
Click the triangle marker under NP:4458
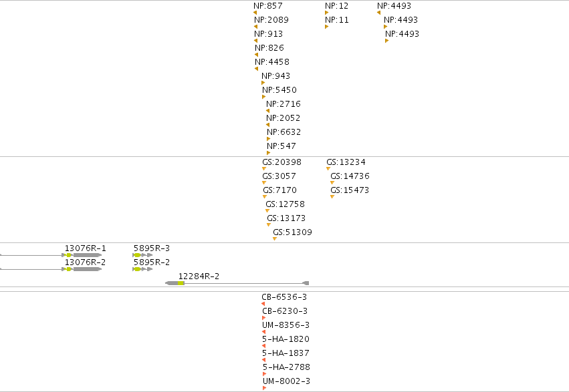256,69
